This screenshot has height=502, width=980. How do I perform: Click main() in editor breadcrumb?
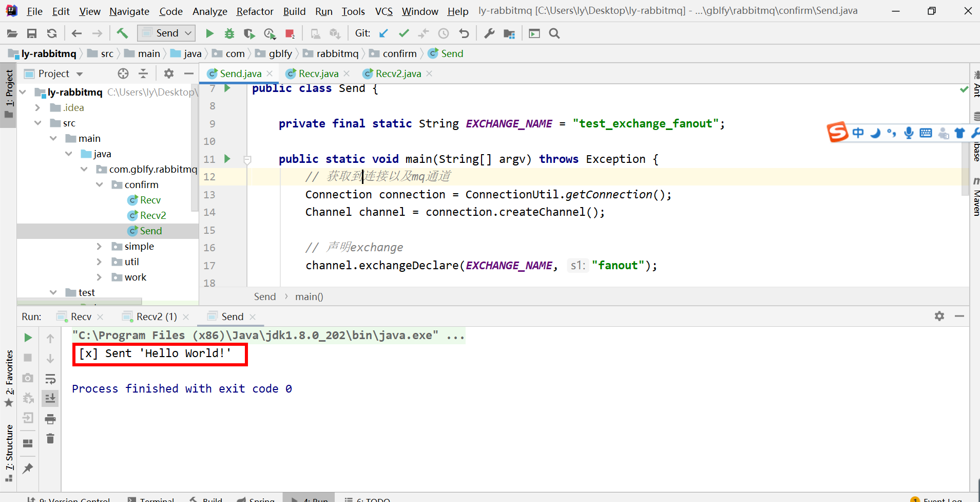click(x=309, y=296)
